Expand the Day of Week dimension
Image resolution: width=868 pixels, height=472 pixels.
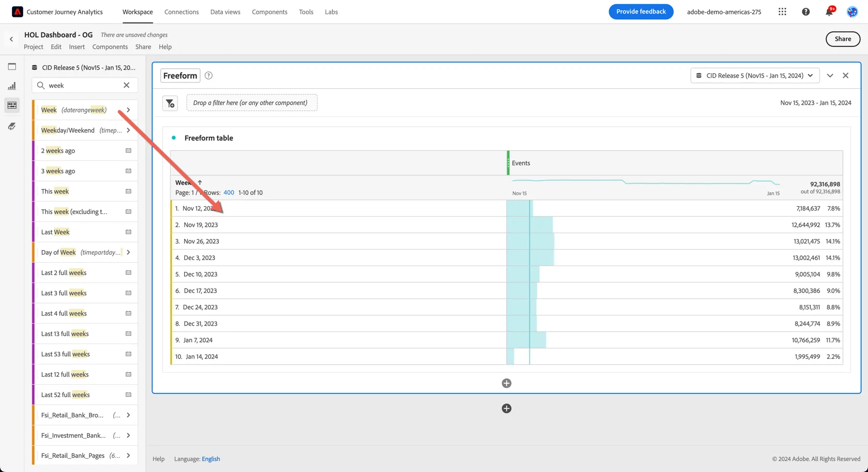click(x=128, y=252)
